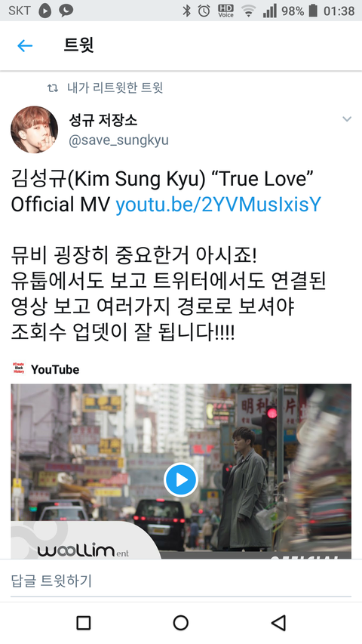This screenshot has height=644, width=362.
Task: Tap the YouTube label above video
Action: tap(55, 369)
